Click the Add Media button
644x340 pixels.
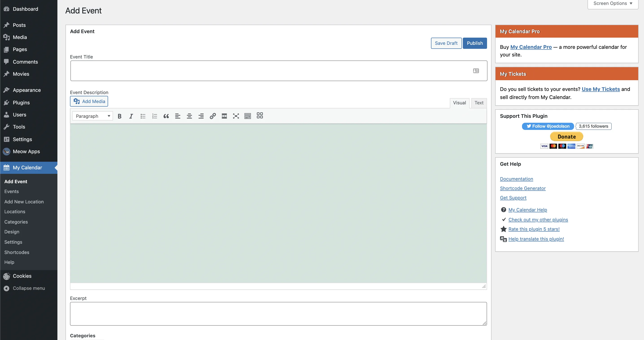click(89, 101)
